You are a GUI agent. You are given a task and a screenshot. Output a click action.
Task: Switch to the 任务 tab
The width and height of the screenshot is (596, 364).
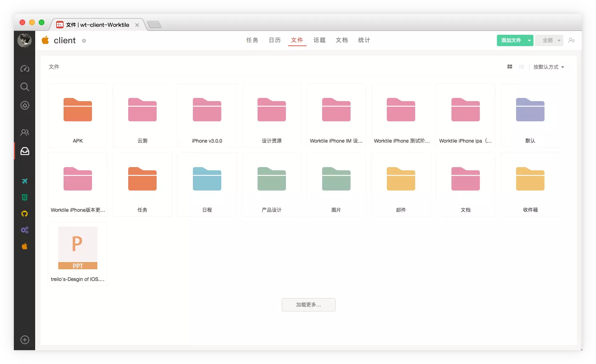[x=252, y=40]
